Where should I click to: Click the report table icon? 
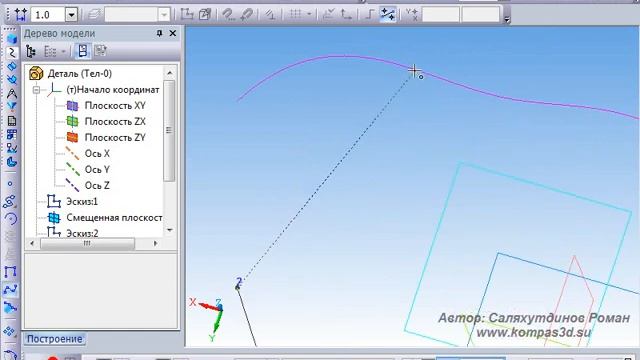pos(11,134)
